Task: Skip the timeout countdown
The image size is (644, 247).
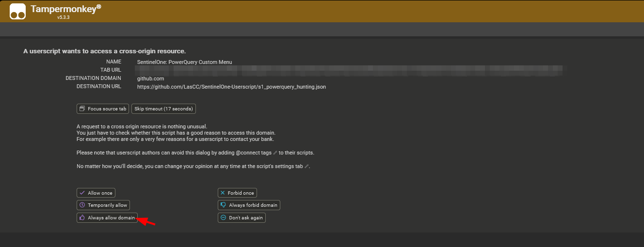Action: pos(163,109)
